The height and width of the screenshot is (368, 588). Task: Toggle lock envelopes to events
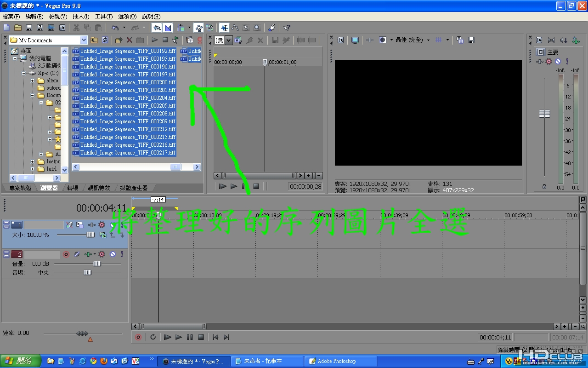(x=198, y=28)
